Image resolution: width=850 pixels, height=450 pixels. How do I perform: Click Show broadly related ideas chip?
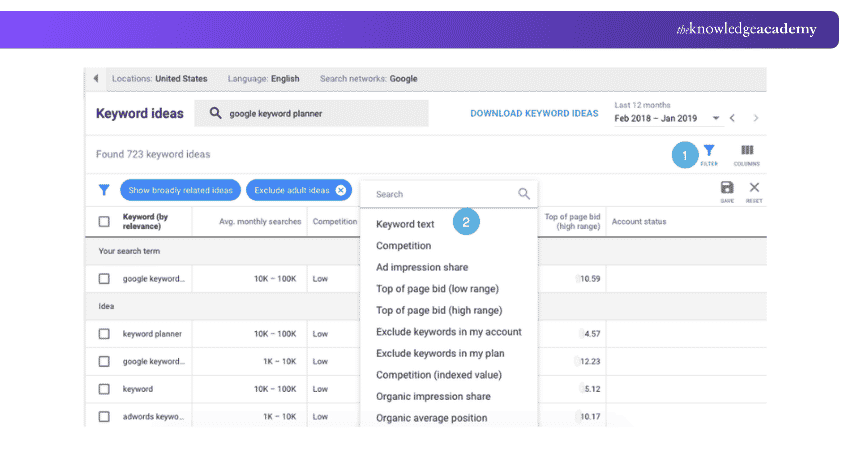[181, 190]
